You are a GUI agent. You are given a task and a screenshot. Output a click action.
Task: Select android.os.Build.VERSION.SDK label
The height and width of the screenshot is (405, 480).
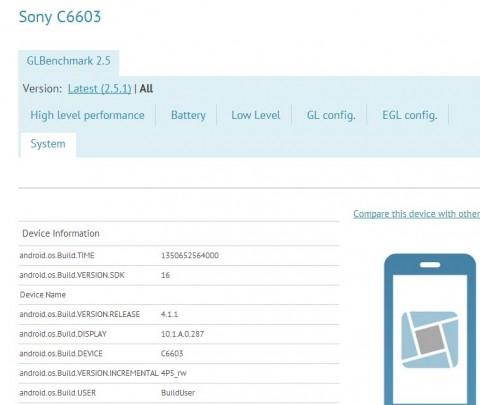[72, 275]
